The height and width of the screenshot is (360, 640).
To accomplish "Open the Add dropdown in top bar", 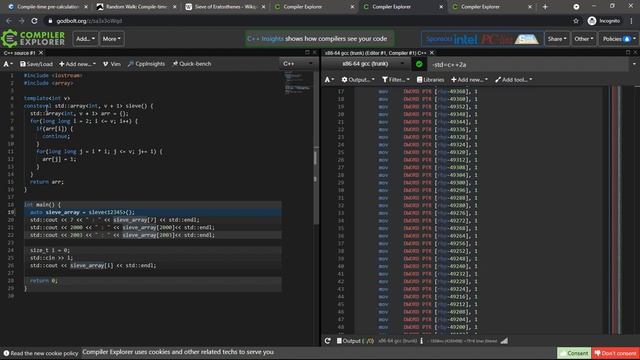I will click(x=85, y=39).
